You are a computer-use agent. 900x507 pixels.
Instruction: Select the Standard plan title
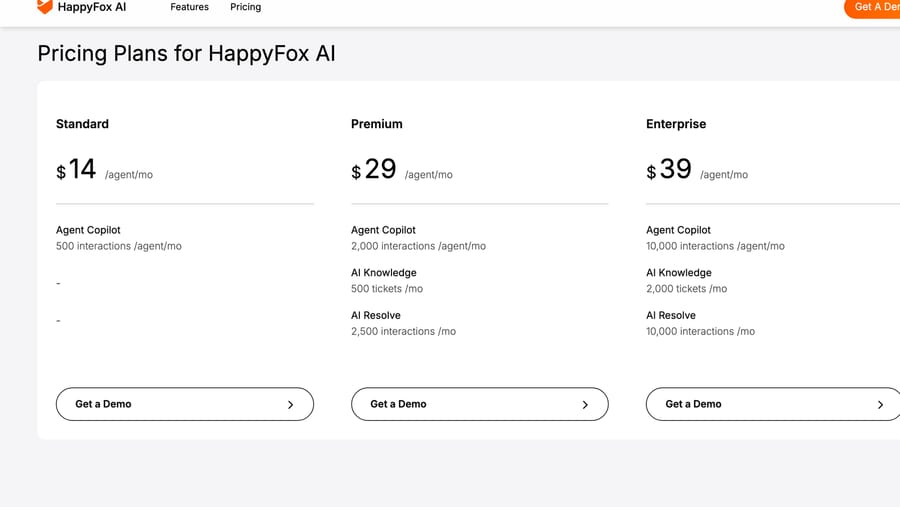pyautogui.click(x=82, y=124)
